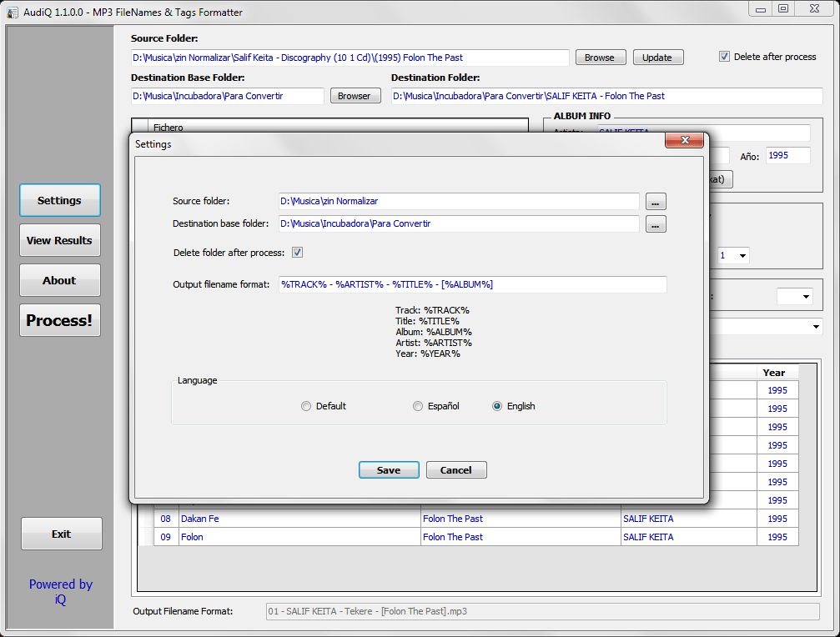
Task: Choose Español as the language
Action: pos(418,407)
